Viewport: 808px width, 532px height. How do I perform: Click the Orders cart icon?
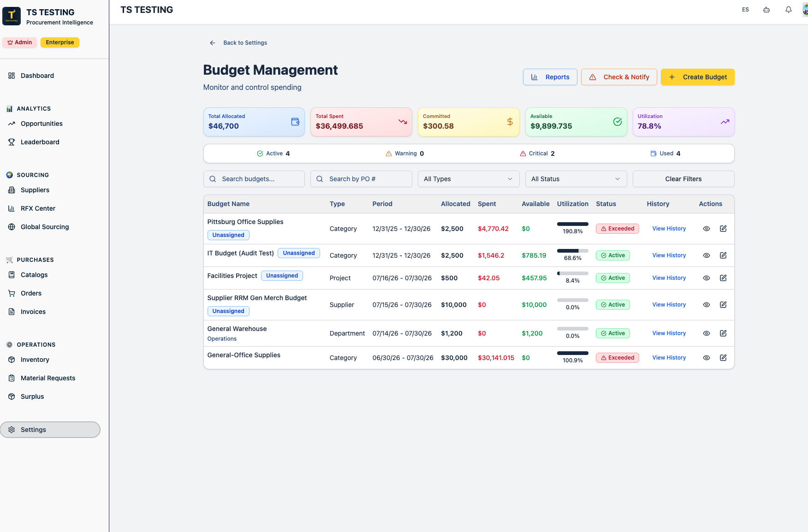12,293
